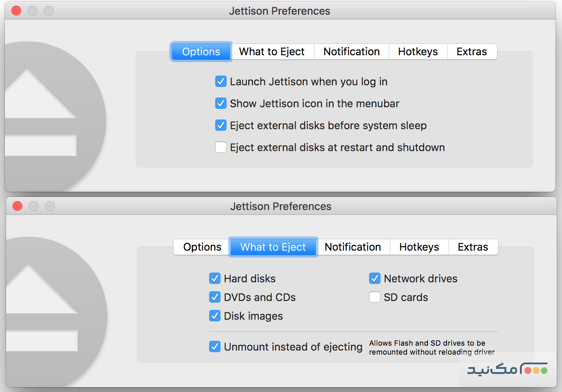Select Hotkeys tab in the disk-types window
The height and width of the screenshot is (392, 562).
(419, 247)
